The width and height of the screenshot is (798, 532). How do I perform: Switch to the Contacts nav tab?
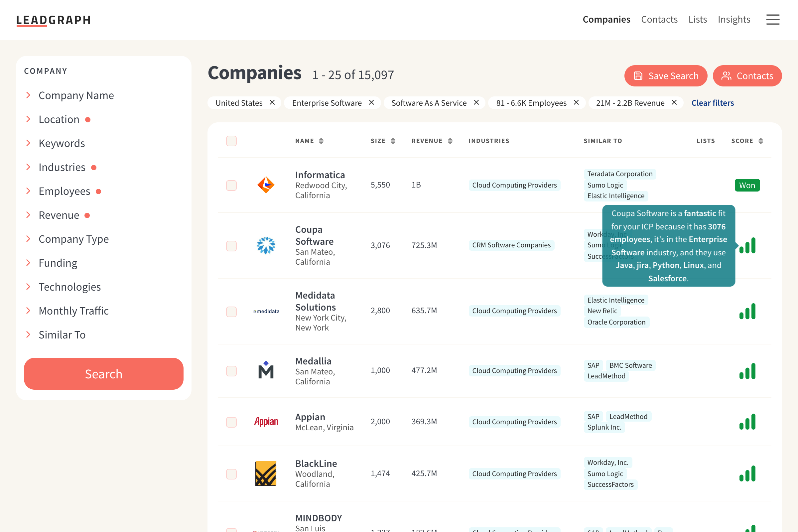point(659,19)
